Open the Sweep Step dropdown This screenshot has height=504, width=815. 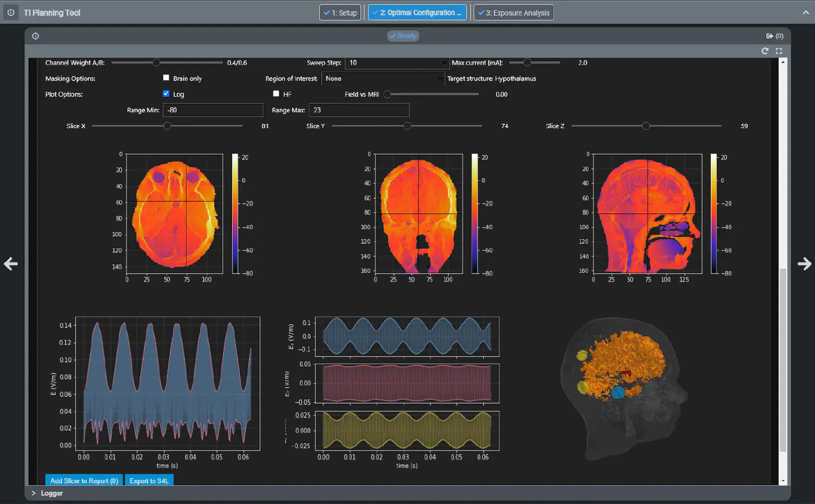[397, 63]
